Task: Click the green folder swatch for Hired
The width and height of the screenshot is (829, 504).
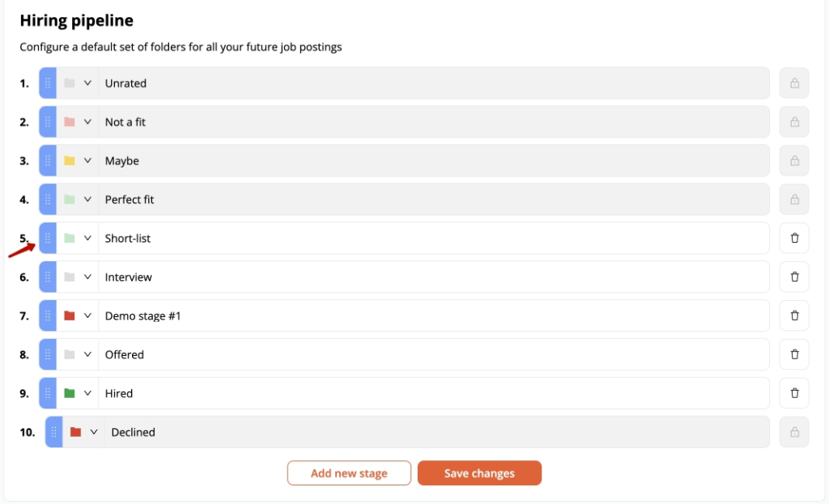Action: point(70,393)
